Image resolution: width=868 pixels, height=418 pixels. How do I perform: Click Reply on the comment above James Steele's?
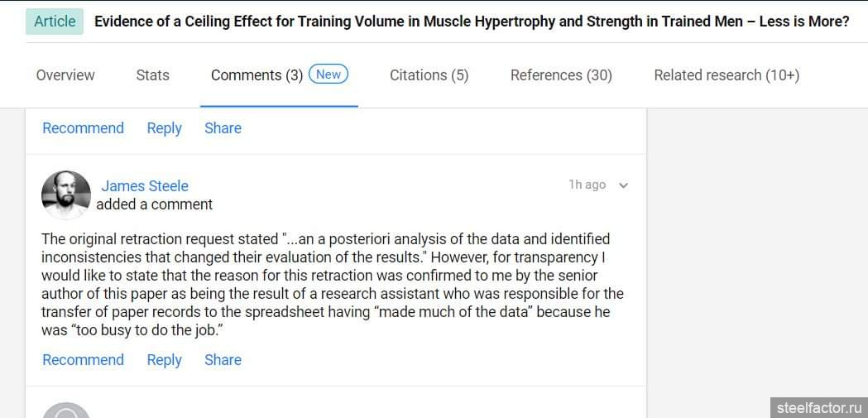(164, 128)
